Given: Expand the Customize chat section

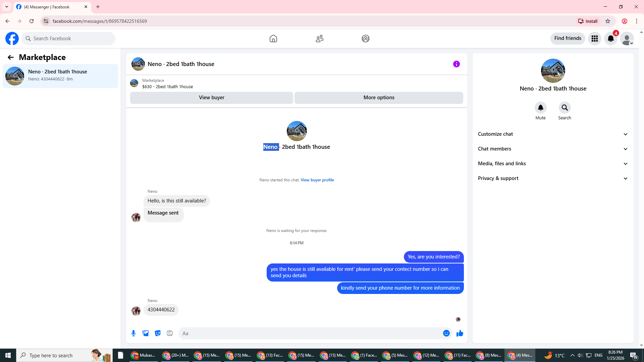Looking at the screenshot, I should pos(553,134).
